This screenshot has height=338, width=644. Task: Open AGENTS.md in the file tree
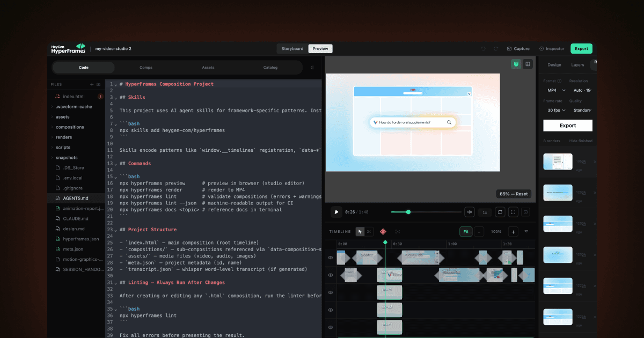pyautogui.click(x=76, y=198)
